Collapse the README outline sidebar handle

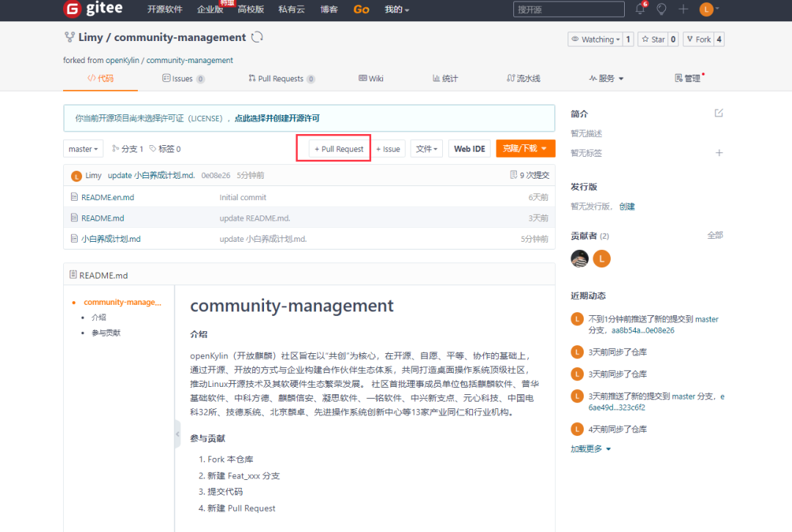pos(177,434)
